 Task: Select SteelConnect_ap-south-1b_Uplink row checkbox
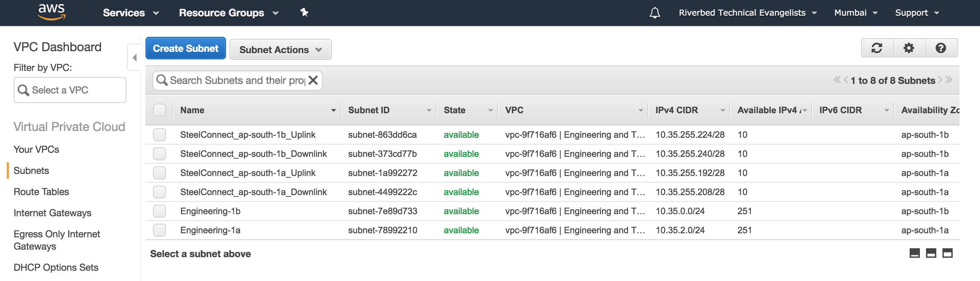tap(159, 135)
